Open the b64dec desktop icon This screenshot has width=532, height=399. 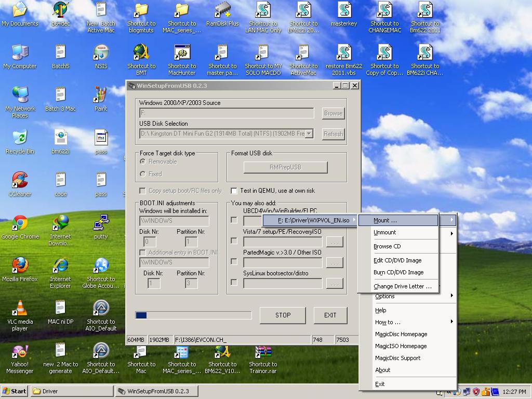coord(61,14)
